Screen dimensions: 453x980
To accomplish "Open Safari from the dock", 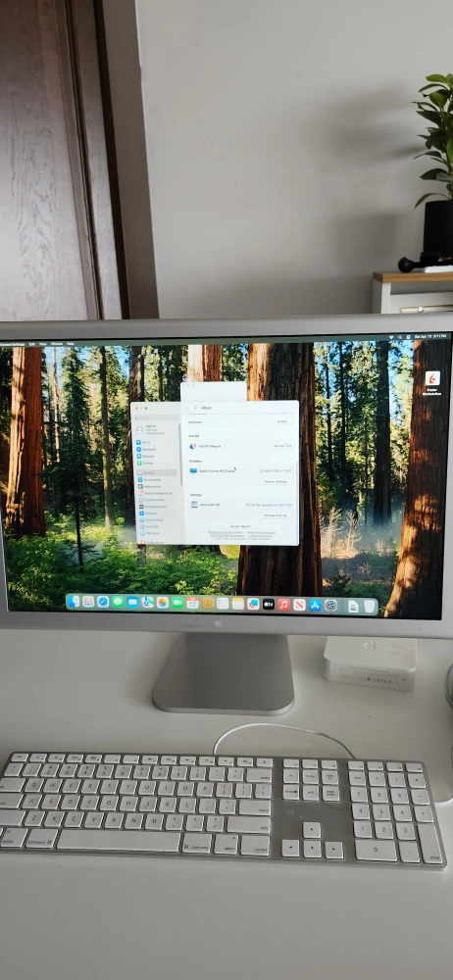I will coord(103,604).
